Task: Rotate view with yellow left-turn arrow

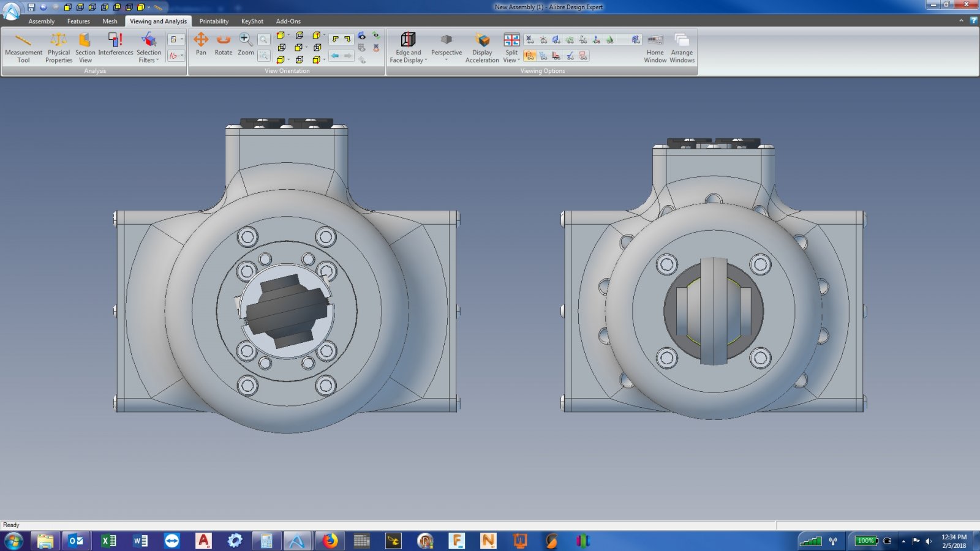Action: (x=335, y=39)
